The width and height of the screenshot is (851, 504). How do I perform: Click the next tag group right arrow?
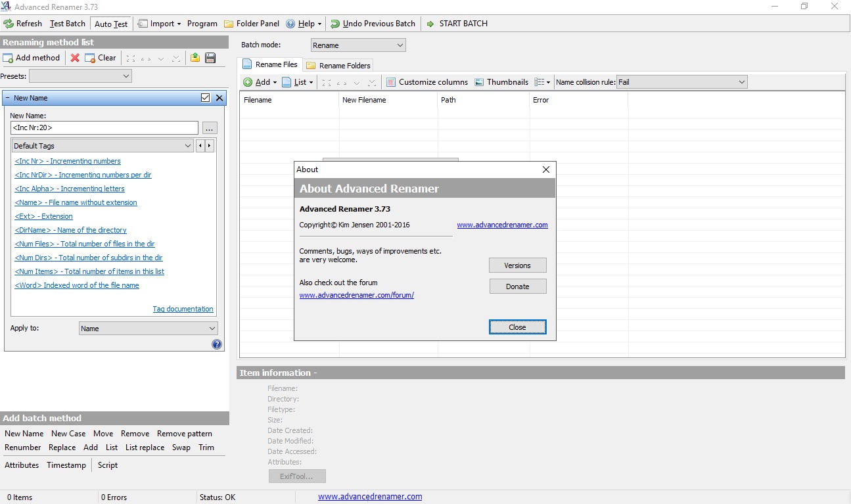pos(210,146)
